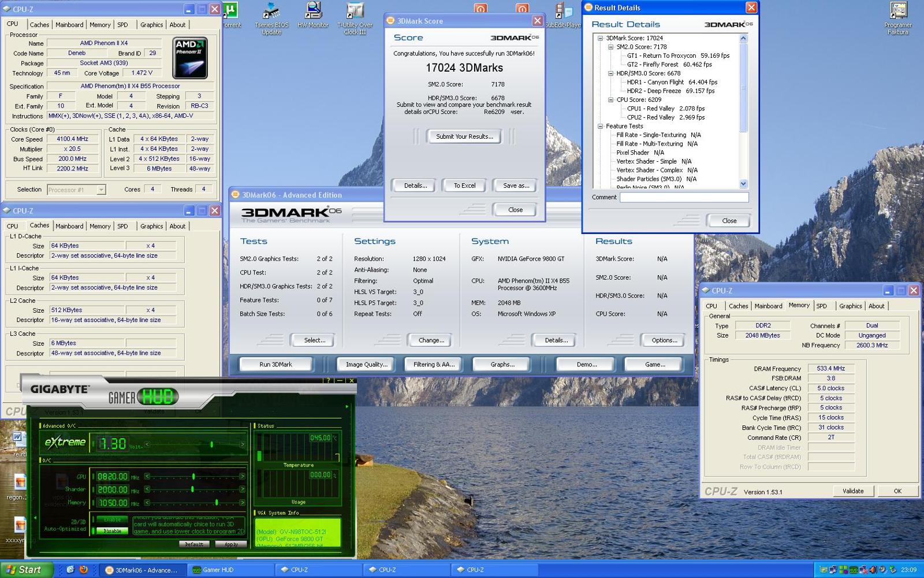924x578 pixels.
Task: Collapse the HDR/SM3.0 Score: 6678 node
Action: [610, 73]
